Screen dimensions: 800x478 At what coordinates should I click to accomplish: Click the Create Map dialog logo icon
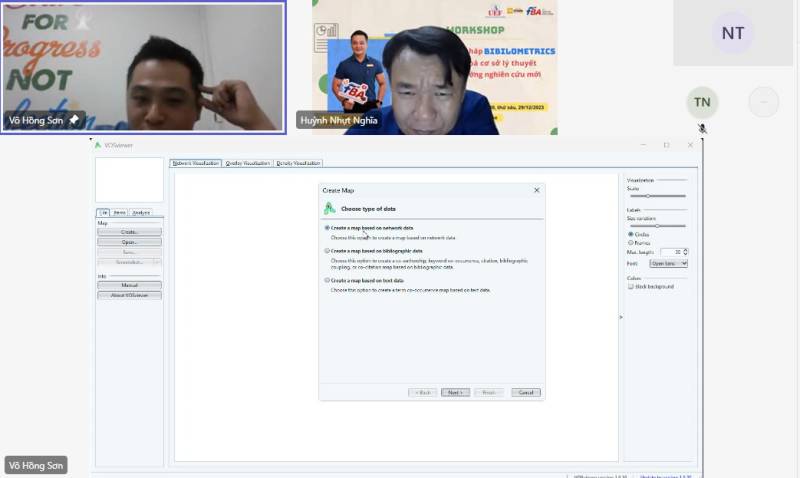point(329,209)
